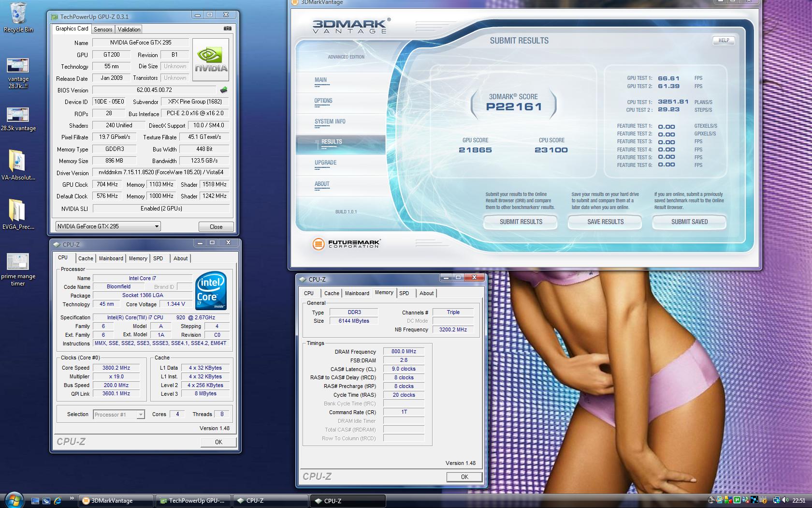Open the vantage 28.7k desktop screenshot file
Image resolution: width=812 pixels, height=508 pixels.
pos(18,73)
